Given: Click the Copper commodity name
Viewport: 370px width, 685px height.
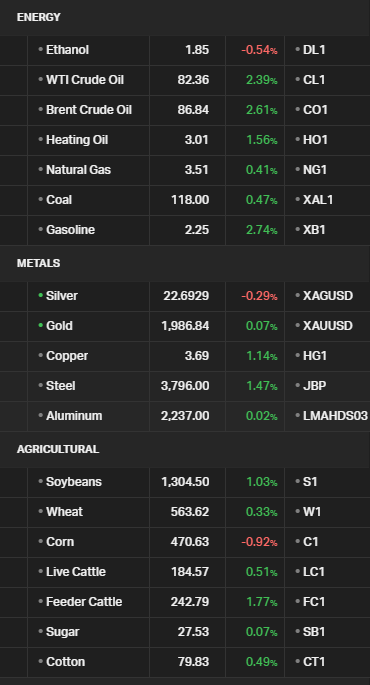Looking at the screenshot, I should pos(67,356).
